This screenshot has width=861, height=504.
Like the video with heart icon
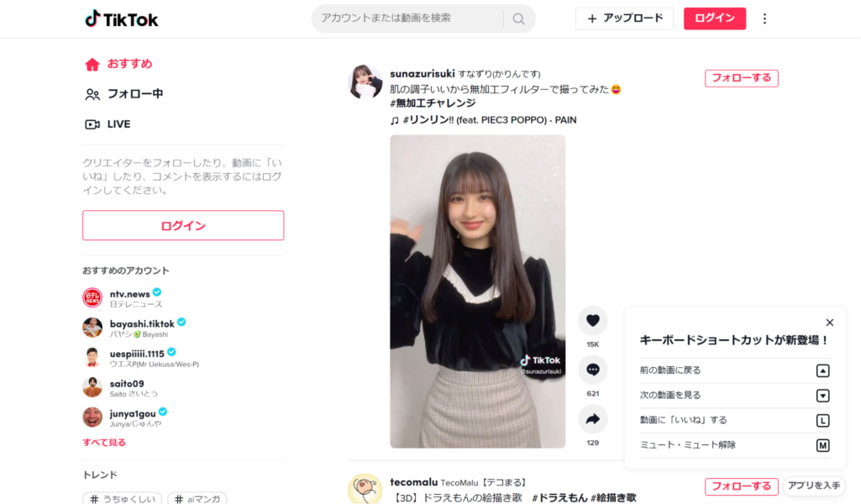coord(592,321)
